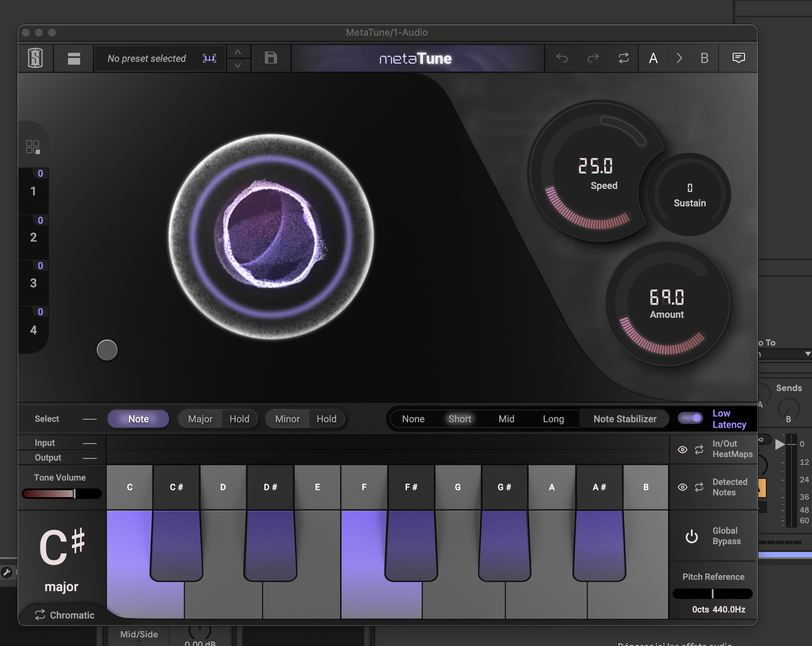Click Detected Notes reset arrows icon
812x646 pixels.
699,487
